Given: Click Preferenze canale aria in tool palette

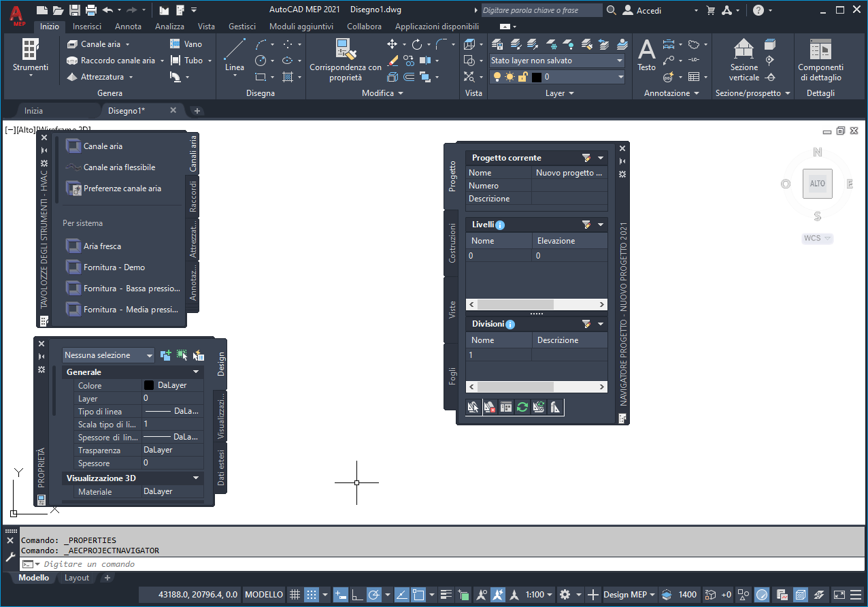Looking at the screenshot, I should (x=113, y=188).
